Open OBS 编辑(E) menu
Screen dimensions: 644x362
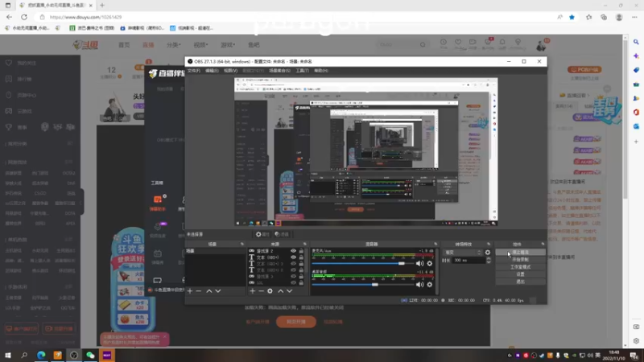[212, 71]
